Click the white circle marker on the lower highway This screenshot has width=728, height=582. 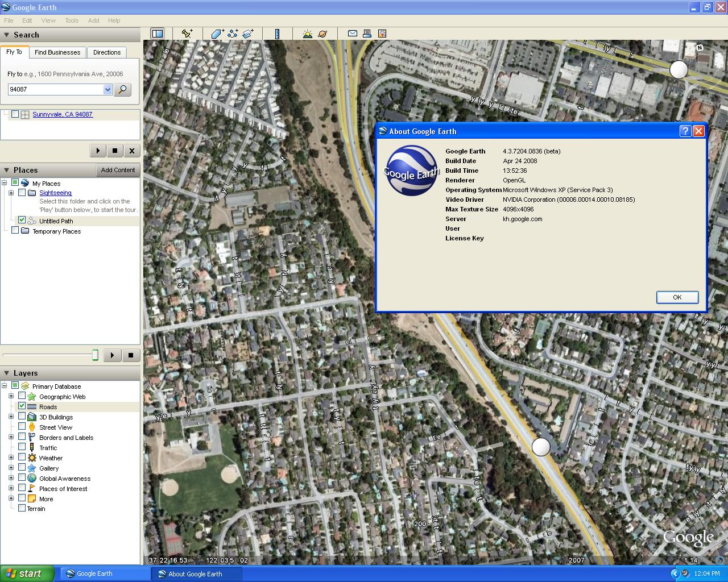click(541, 447)
